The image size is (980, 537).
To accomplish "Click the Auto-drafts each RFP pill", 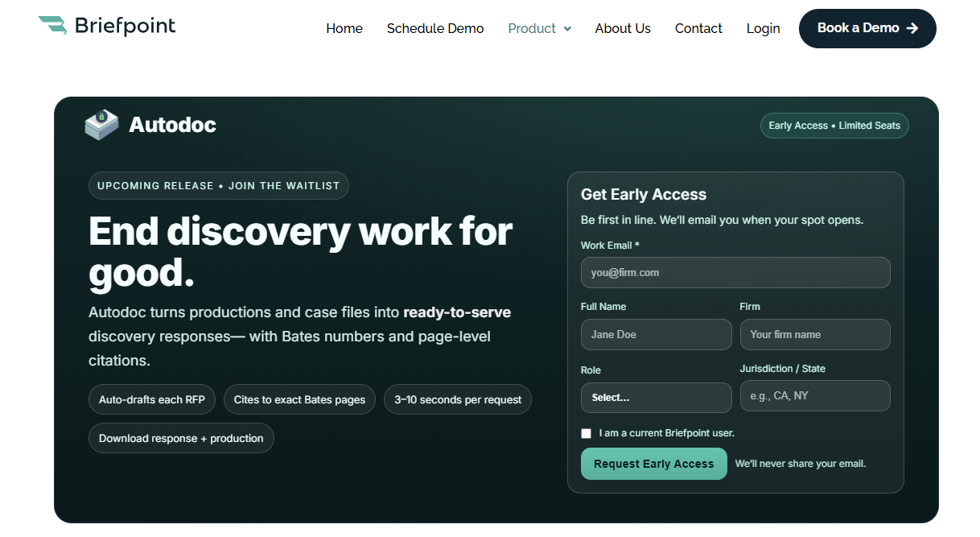I will [152, 400].
